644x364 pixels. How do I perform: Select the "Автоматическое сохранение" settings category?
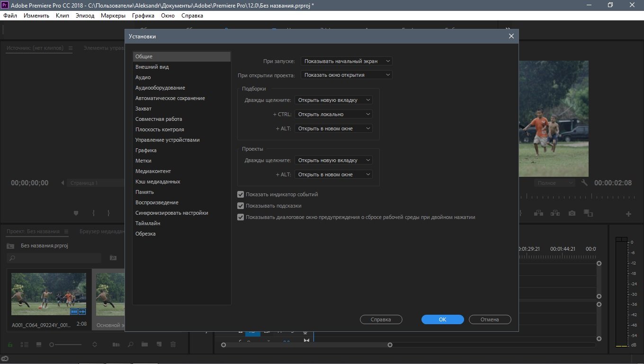click(x=170, y=98)
